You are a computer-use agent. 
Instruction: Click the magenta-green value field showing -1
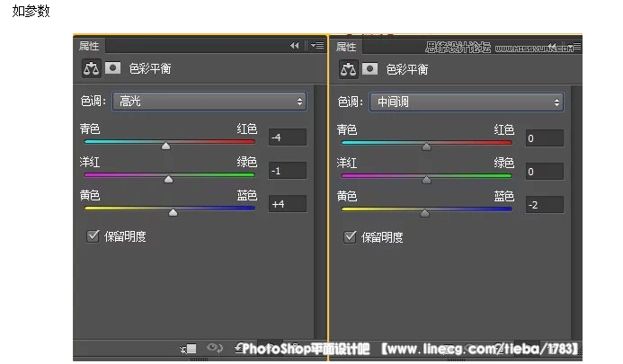point(288,171)
